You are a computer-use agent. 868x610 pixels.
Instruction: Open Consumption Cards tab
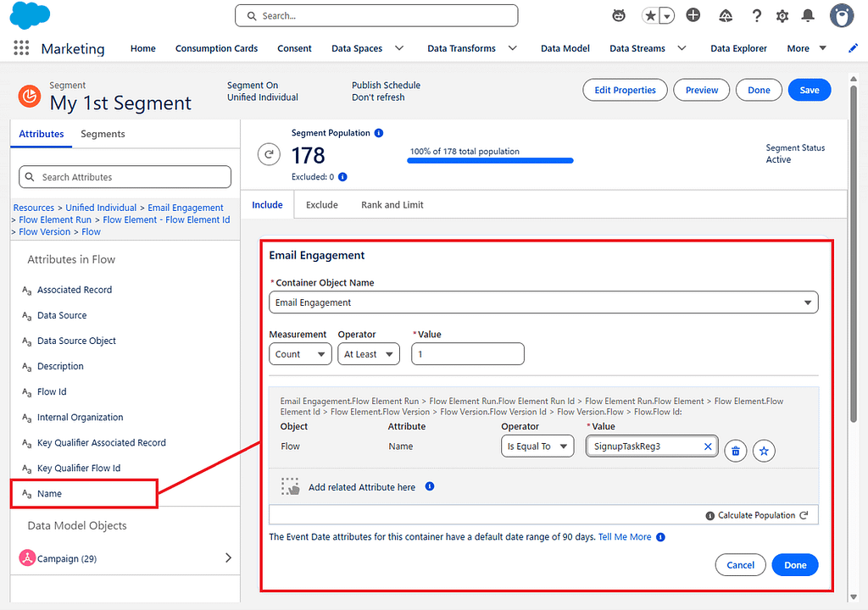[x=216, y=48]
